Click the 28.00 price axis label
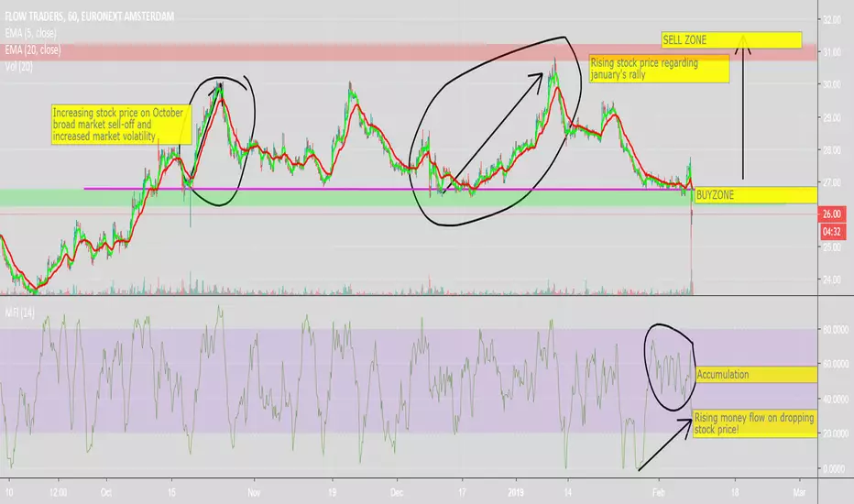 coord(832,150)
